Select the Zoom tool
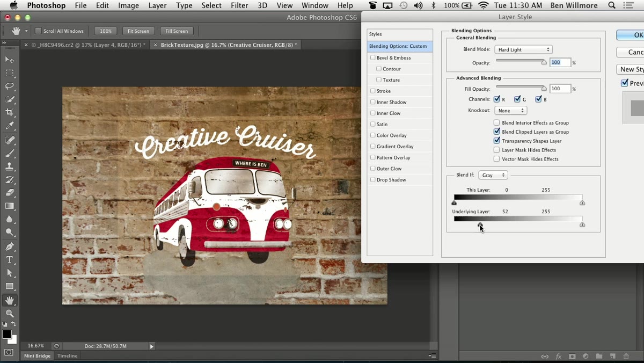The height and width of the screenshot is (363, 644). point(10,313)
